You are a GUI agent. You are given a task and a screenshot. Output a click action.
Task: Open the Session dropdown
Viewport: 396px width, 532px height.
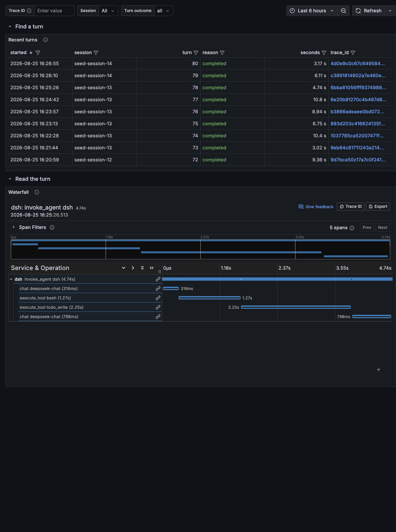[x=108, y=11]
